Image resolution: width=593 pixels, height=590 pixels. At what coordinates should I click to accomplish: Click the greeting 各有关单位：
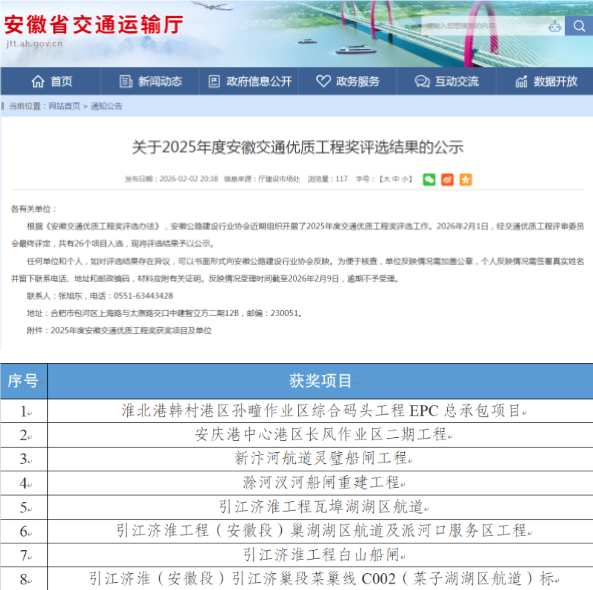tap(34, 209)
